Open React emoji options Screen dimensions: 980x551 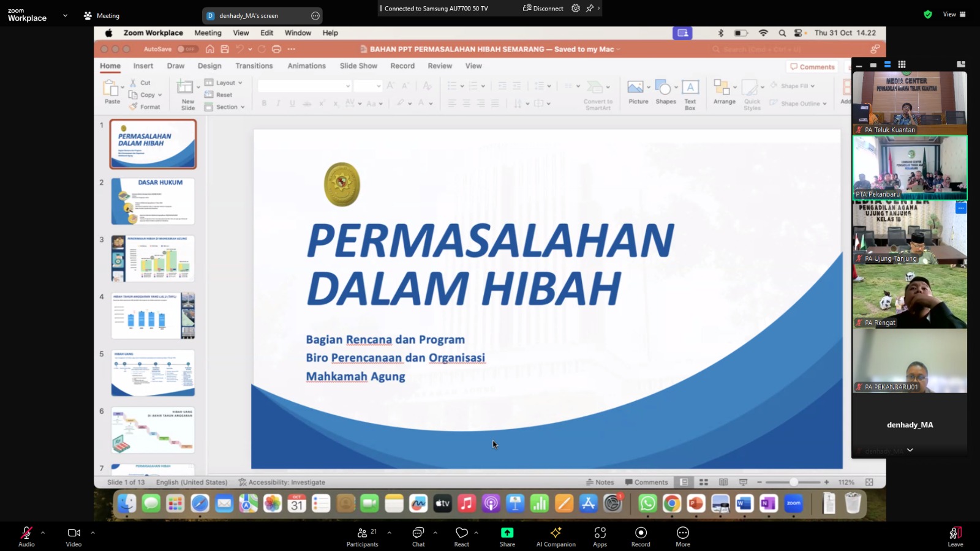tap(462, 536)
